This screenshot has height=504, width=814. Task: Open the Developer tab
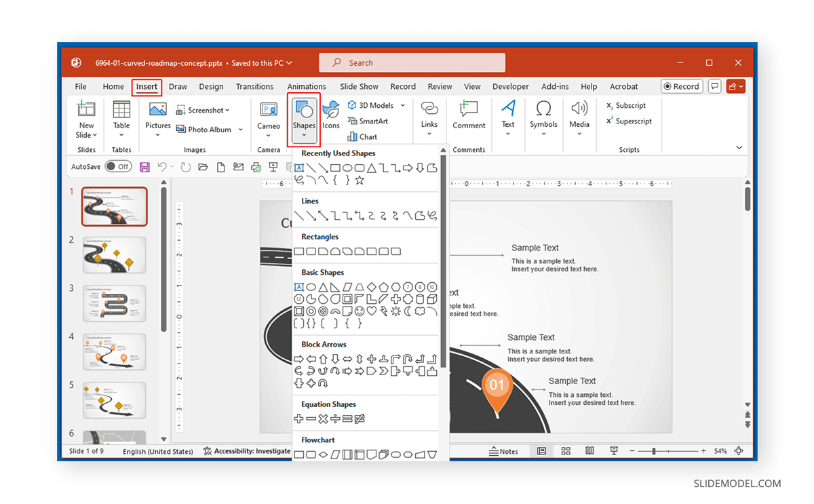[510, 86]
